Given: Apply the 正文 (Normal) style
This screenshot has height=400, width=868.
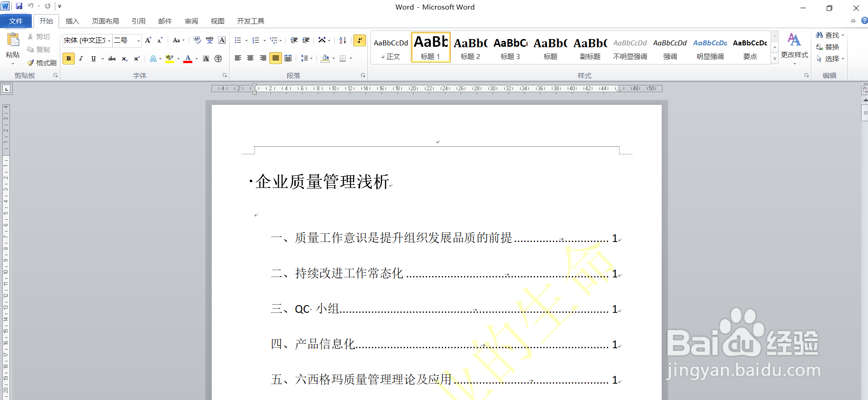Looking at the screenshot, I should click(x=390, y=47).
